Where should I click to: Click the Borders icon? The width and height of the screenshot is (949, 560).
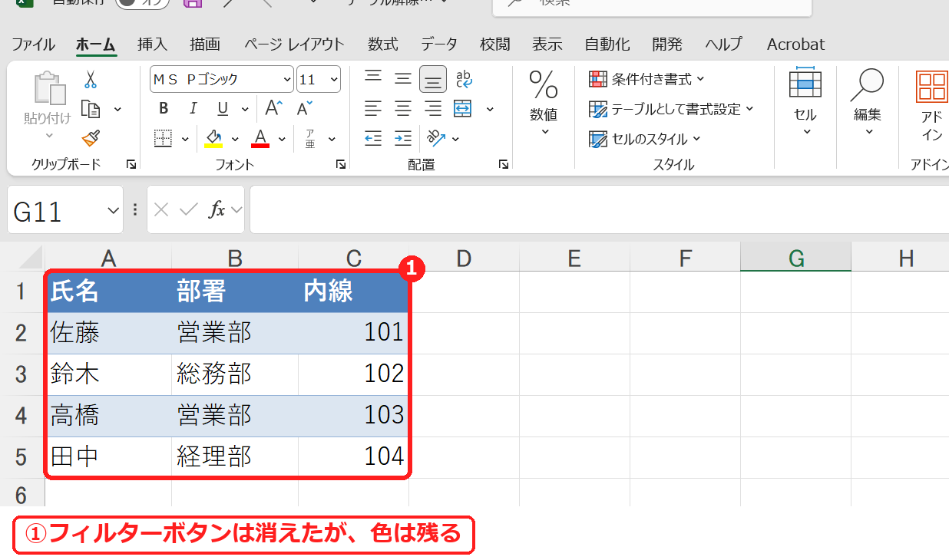point(163,138)
